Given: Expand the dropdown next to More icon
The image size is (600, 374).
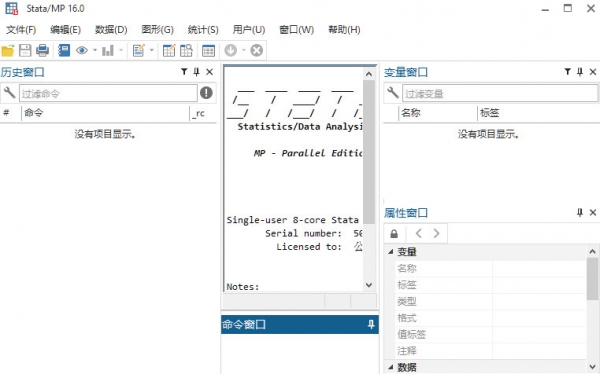Looking at the screenshot, I should [243, 51].
